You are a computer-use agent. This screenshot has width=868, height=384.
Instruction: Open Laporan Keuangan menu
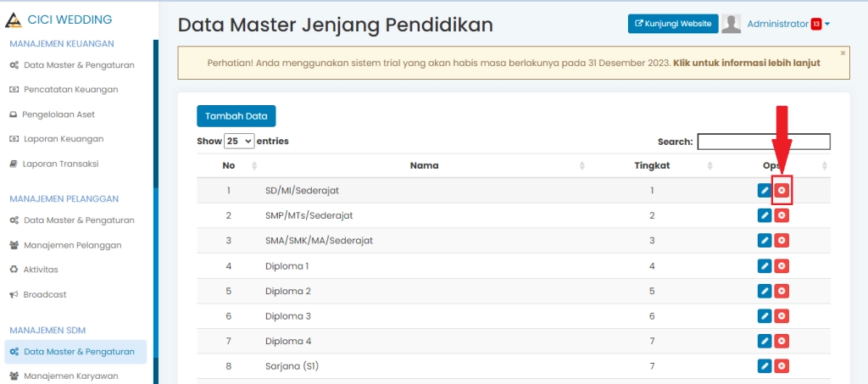coord(57,138)
